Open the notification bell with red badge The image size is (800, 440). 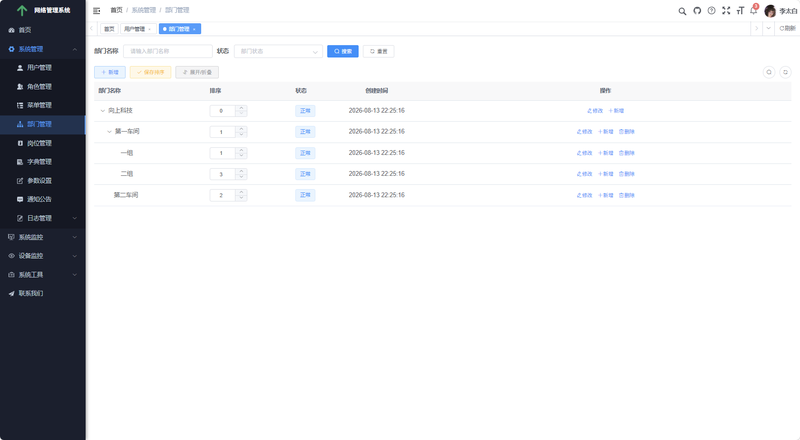(x=754, y=10)
